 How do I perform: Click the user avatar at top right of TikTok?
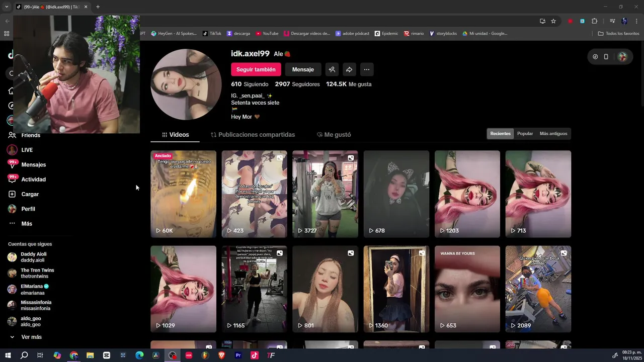click(x=622, y=57)
